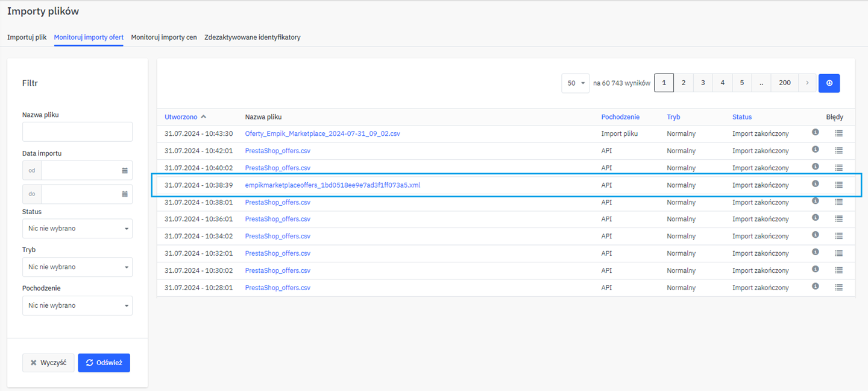
Task: Go to Zdezaktywowane identyfikatory tab
Action: click(252, 37)
